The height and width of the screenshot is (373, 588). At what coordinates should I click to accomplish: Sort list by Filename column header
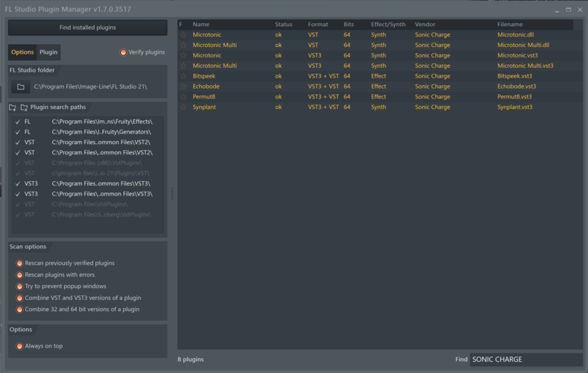coord(510,25)
